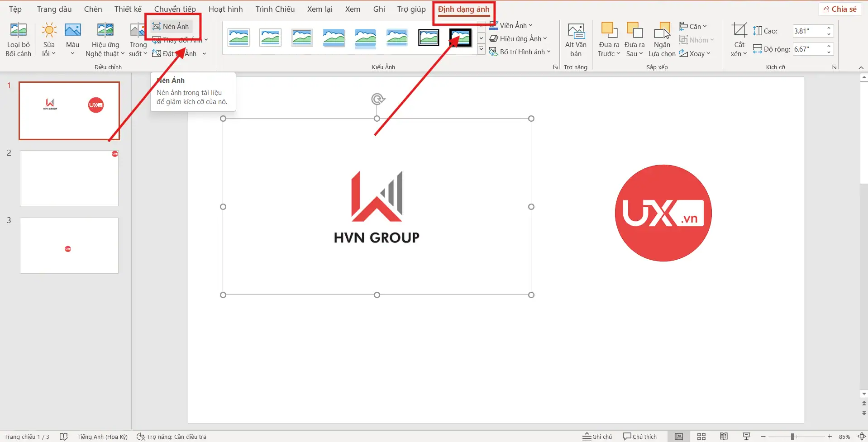This screenshot has height=442, width=868.
Task: Expand the Căn align dropdown
Action: pos(693,26)
